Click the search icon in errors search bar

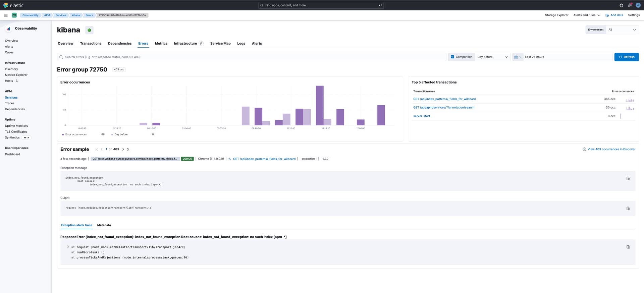pos(61,57)
